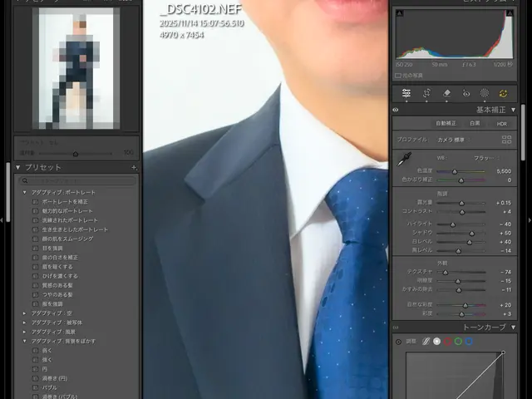
Task: Click the 自然な彩度 slider handle
Action: [x=465, y=306]
